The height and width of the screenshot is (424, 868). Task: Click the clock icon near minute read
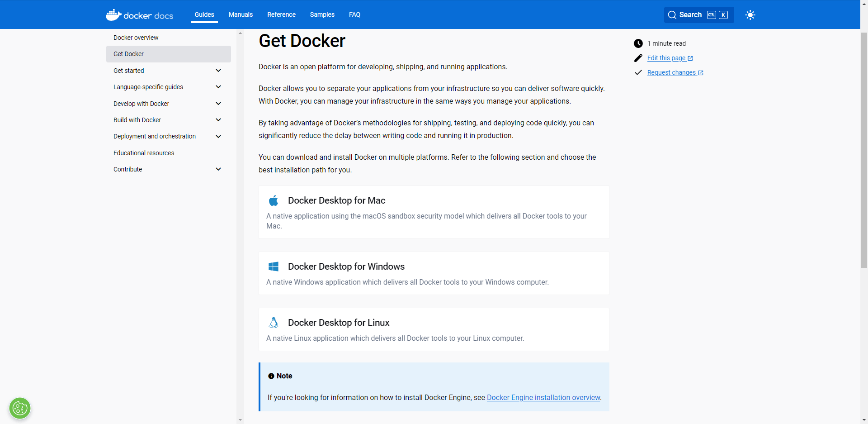(638, 43)
